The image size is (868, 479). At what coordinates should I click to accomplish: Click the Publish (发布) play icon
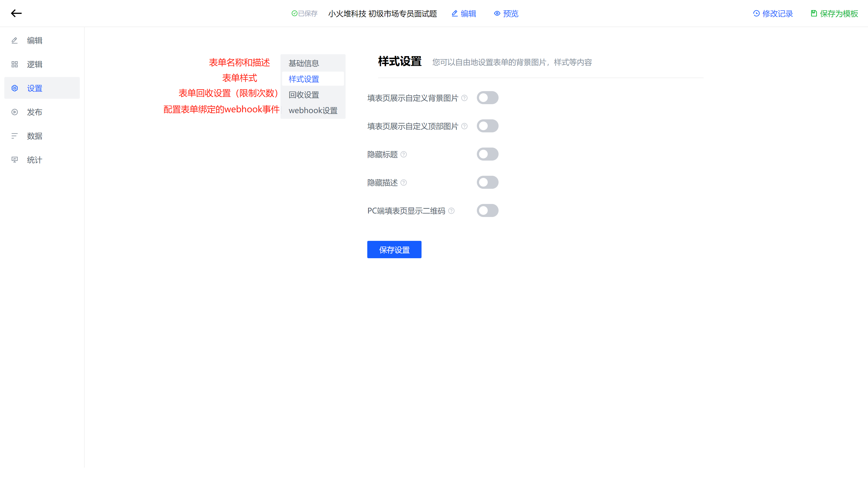coord(14,112)
